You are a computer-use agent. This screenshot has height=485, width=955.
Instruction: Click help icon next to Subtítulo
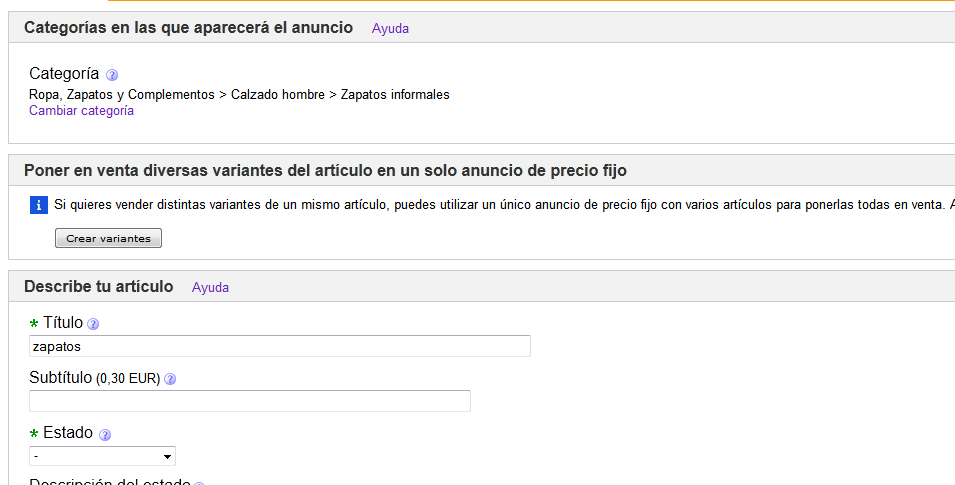171,379
